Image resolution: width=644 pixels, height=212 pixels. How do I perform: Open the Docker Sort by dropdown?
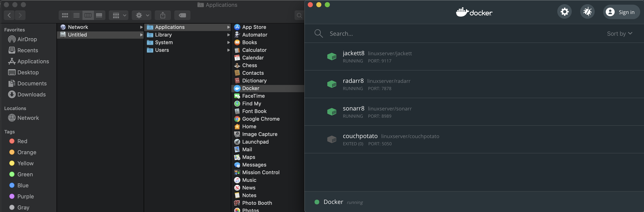pos(620,34)
